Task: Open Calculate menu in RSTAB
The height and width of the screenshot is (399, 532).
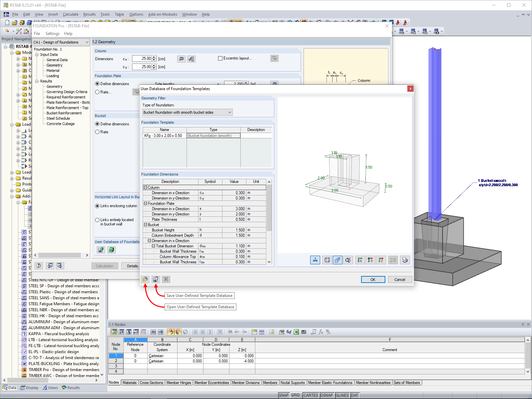Action: [70, 14]
